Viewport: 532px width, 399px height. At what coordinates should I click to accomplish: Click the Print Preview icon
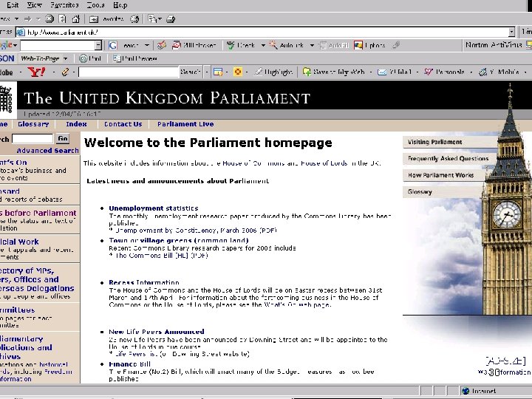(117, 58)
